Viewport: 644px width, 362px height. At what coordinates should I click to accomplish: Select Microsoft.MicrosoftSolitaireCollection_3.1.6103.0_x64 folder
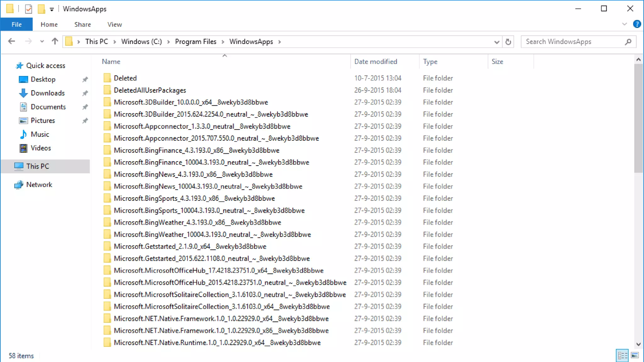tap(222, 307)
